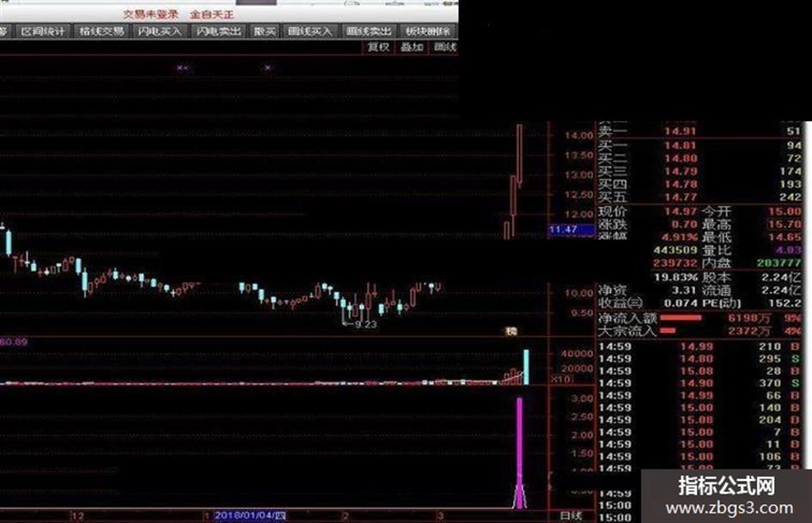Select the tick row with volume 295
The height and width of the screenshot is (523, 812).
point(699,359)
